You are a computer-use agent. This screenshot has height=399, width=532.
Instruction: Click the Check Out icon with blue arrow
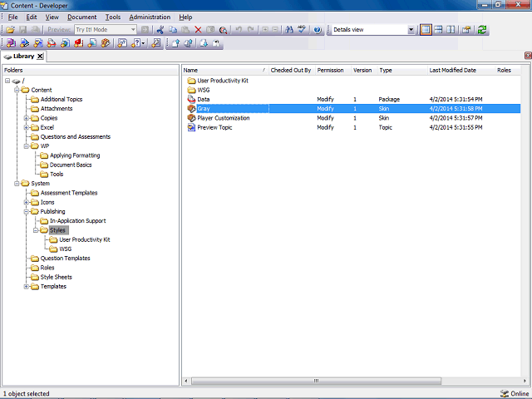tap(189, 43)
